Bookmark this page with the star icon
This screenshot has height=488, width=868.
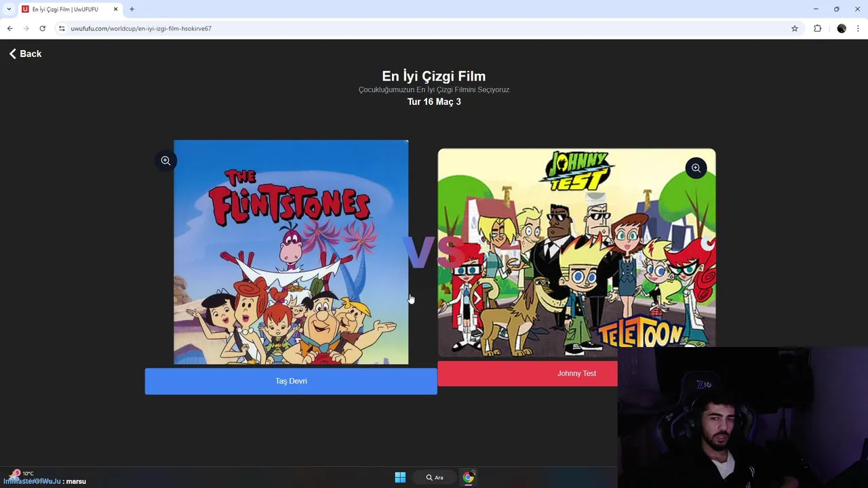[x=795, y=28]
